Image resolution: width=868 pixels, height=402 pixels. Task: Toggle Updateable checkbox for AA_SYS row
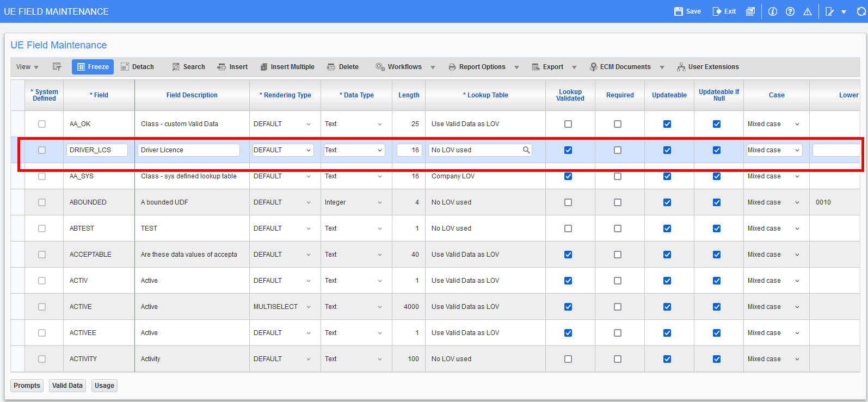pyautogui.click(x=667, y=176)
